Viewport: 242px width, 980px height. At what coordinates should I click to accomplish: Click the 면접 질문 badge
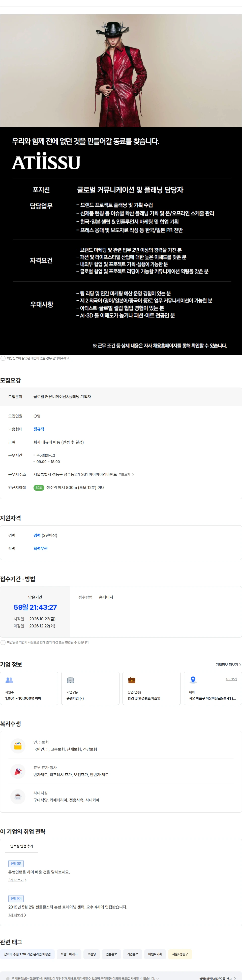click(x=16, y=863)
